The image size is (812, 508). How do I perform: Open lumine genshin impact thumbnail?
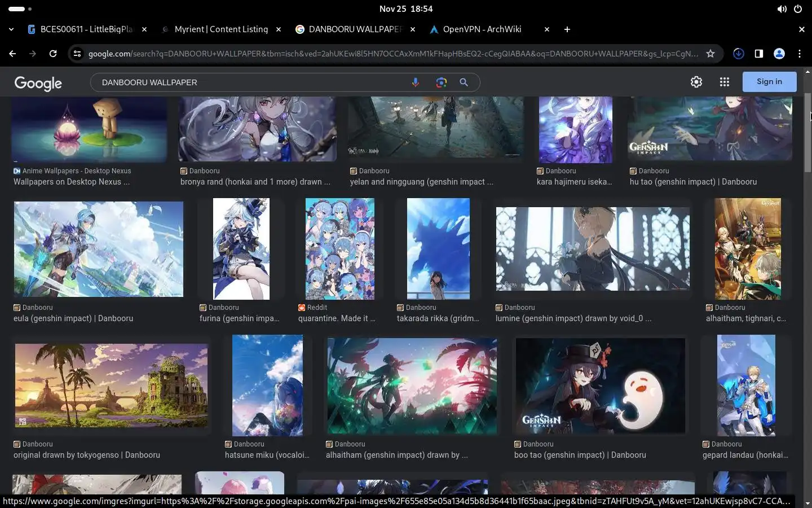593,249
